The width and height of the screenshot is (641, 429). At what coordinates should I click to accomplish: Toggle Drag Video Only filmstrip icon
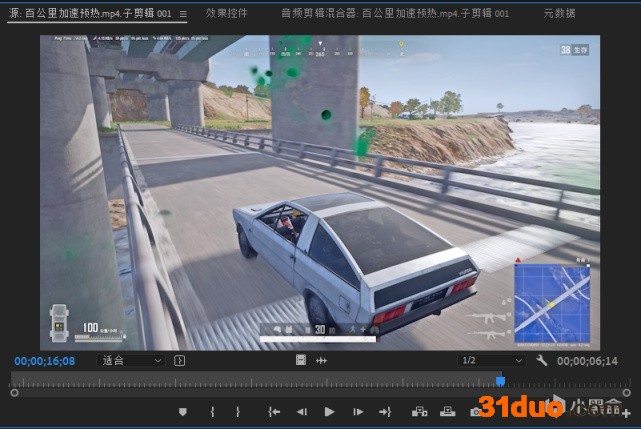click(x=301, y=361)
